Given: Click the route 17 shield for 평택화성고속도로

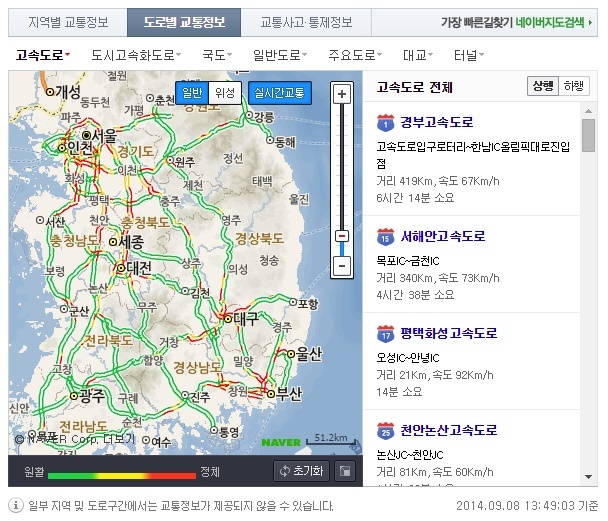Looking at the screenshot, I should point(385,334).
